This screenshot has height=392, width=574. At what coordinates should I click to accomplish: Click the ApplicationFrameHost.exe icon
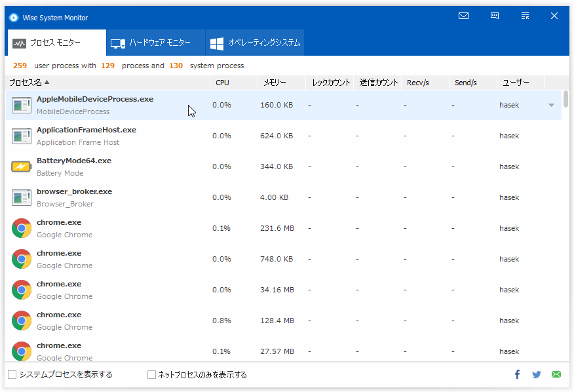pos(22,136)
